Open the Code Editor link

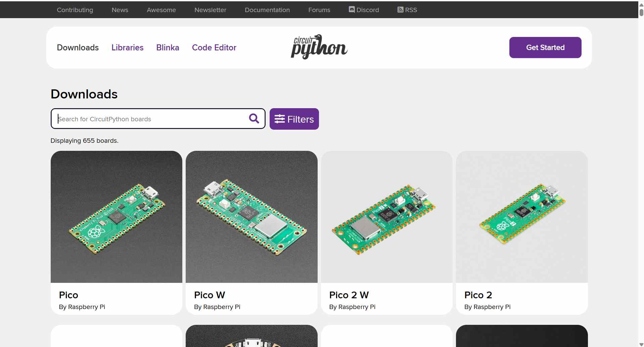[x=214, y=47]
